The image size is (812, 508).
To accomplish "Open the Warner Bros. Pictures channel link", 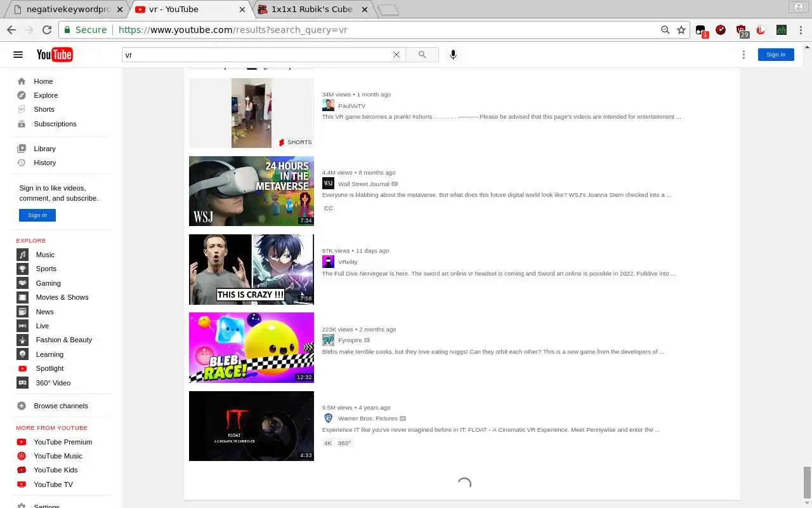I will click(368, 418).
